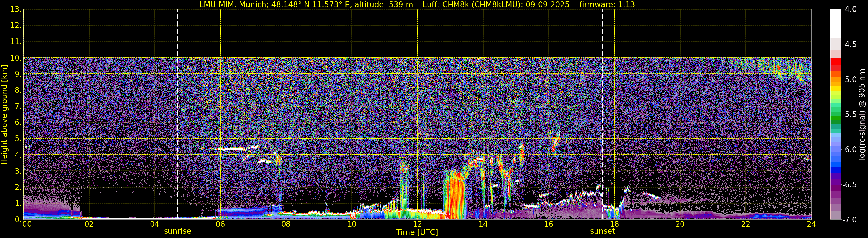Click the '-6.0' colorbar tick label
The width and height of the screenshot is (868, 238).
point(849,150)
